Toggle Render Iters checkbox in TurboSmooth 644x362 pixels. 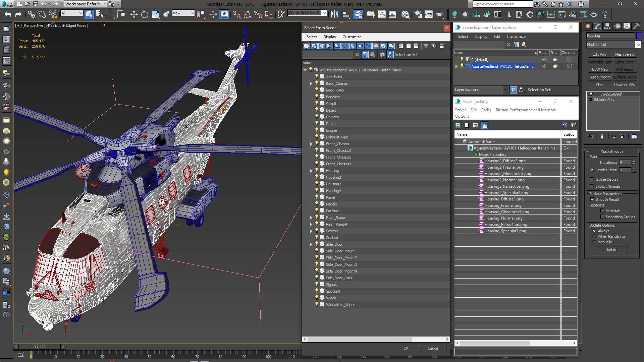click(592, 170)
